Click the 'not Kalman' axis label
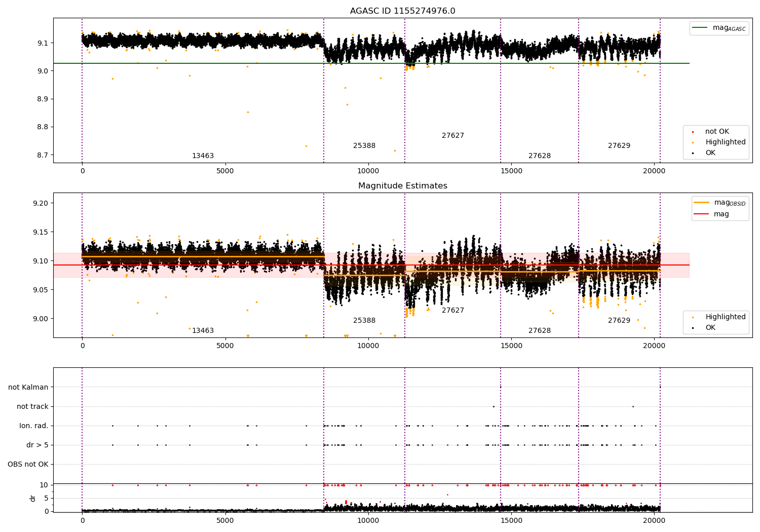This screenshot has width=760, height=532. point(28,387)
